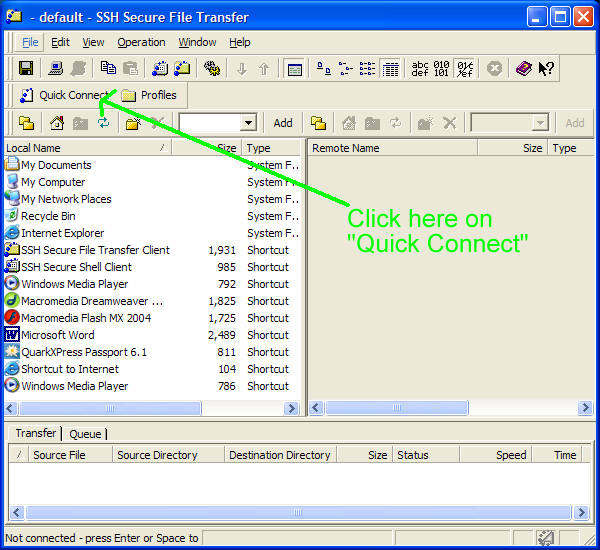This screenshot has height=550, width=600.
Task: Click remote pane scroll left arrow
Action: pyautogui.click(x=316, y=408)
